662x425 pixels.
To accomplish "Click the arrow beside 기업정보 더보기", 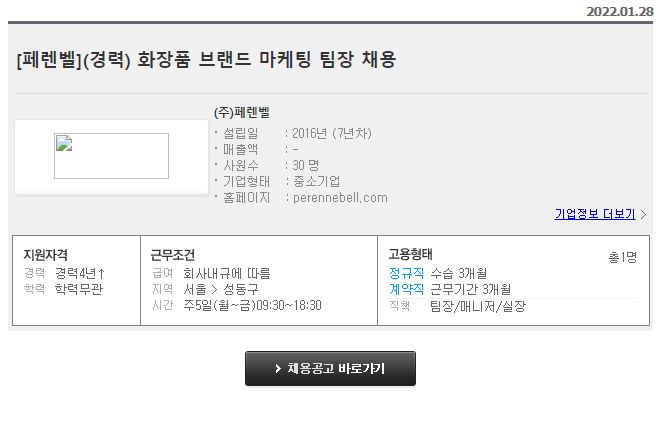I will click(x=643, y=214).
